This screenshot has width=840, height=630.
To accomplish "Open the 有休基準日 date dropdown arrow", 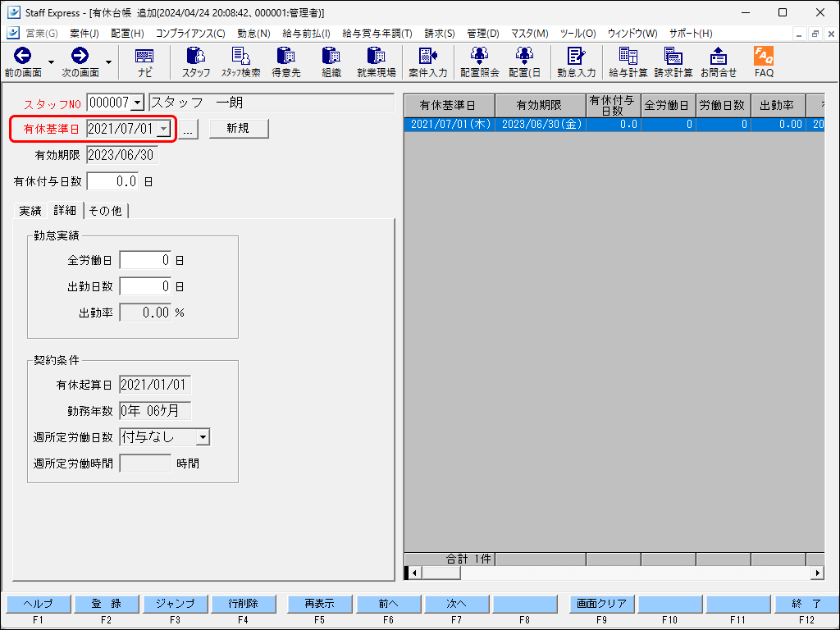I will click(x=164, y=129).
